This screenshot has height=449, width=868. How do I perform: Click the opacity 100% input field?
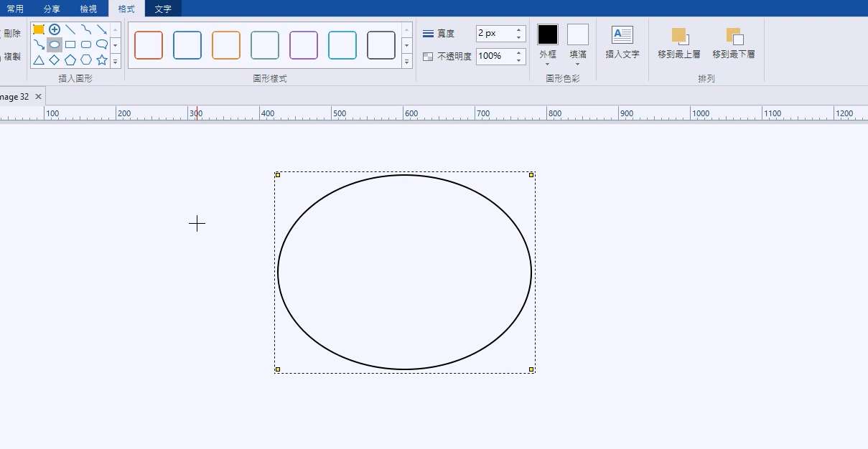(494, 56)
